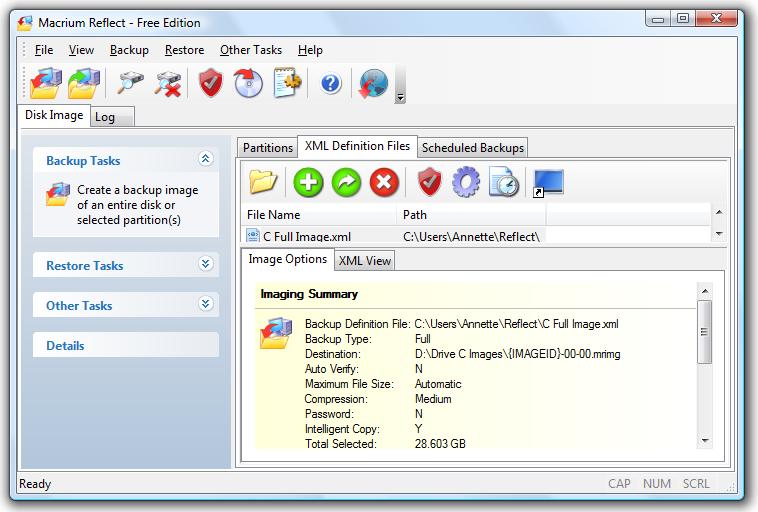Select the Disk Image tab
This screenshot has width=758, height=512.
(x=54, y=116)
